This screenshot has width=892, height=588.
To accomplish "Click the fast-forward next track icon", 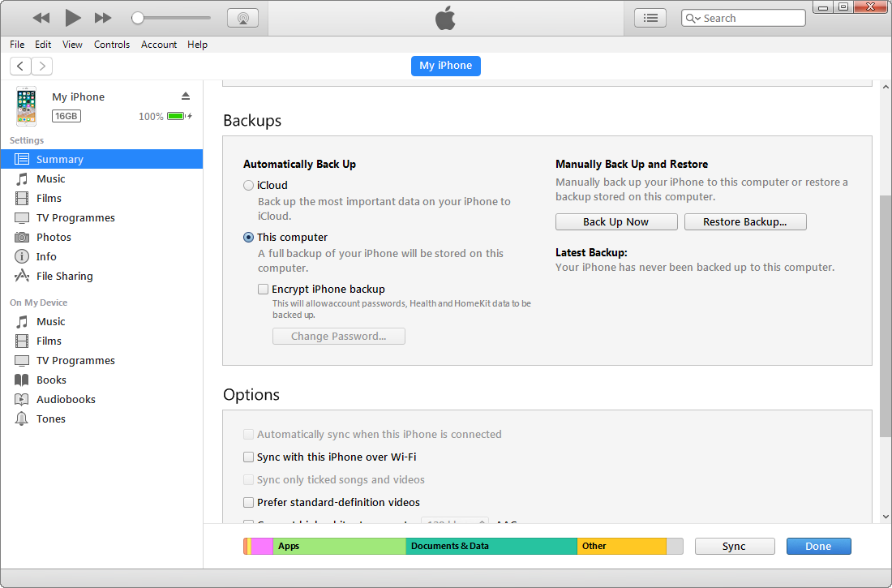I will (103, 18).
